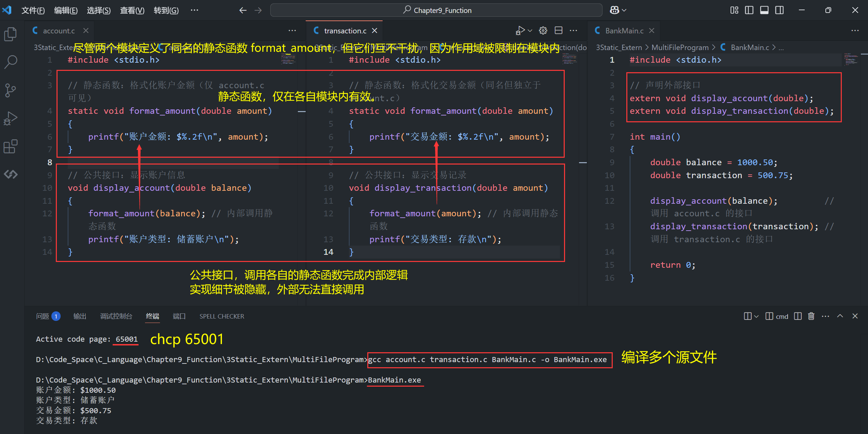868x434 pixels.
Task: Open the 问题 panel tab
Action: 43,316
